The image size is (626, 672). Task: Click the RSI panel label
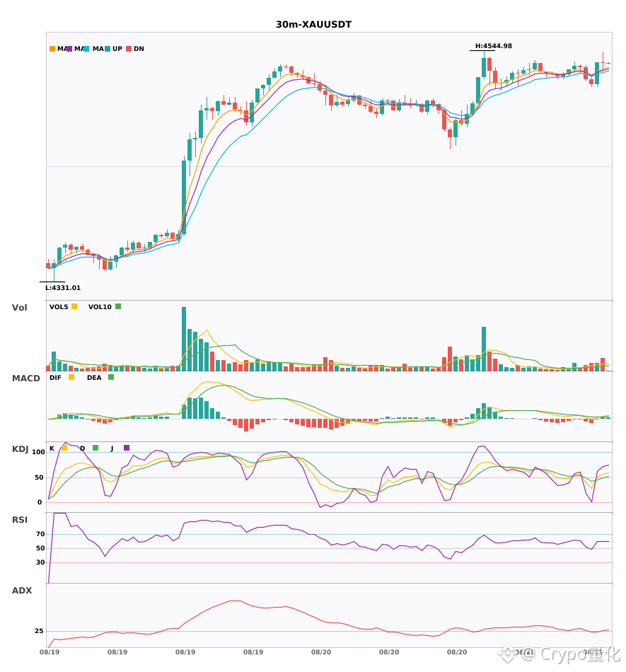click(x=20, y=520)
